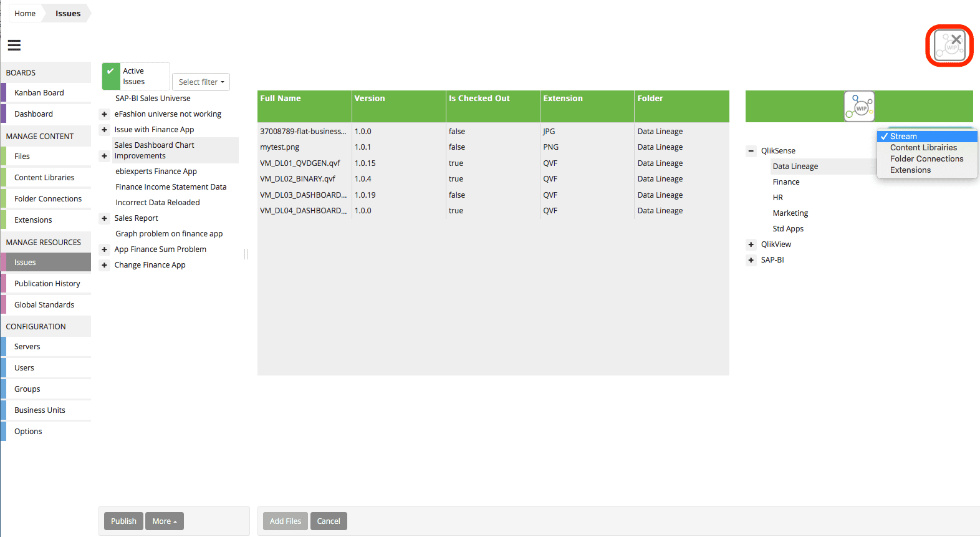Screen dimensions: 980x537
Task: Click the Publish button
Action: pyautogui.click(x=123, y=521)
